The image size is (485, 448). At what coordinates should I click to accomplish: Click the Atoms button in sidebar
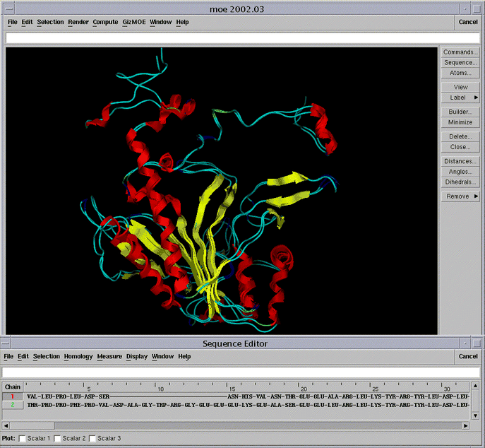click(x=460, y=73)
